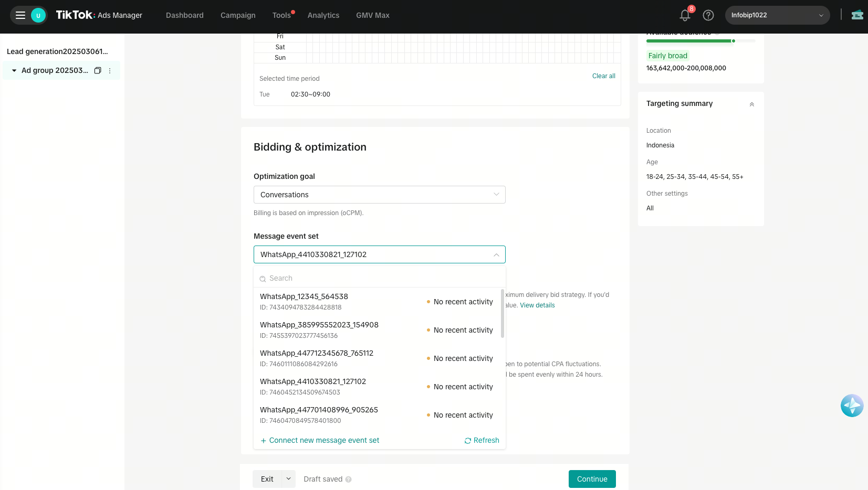This screenshot has height=490, width=868.
Task: Click Indonesia location in targeting summary
Action: (x=660, y=145)
